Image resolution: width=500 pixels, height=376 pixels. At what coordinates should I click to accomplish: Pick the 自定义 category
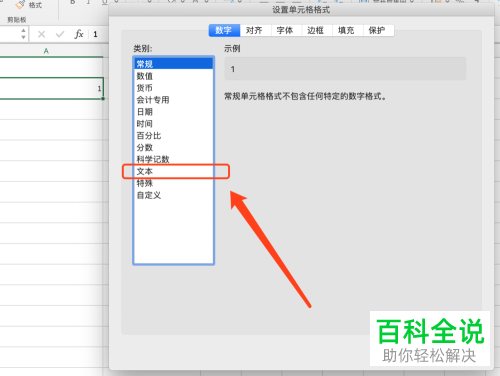point(173,195)
